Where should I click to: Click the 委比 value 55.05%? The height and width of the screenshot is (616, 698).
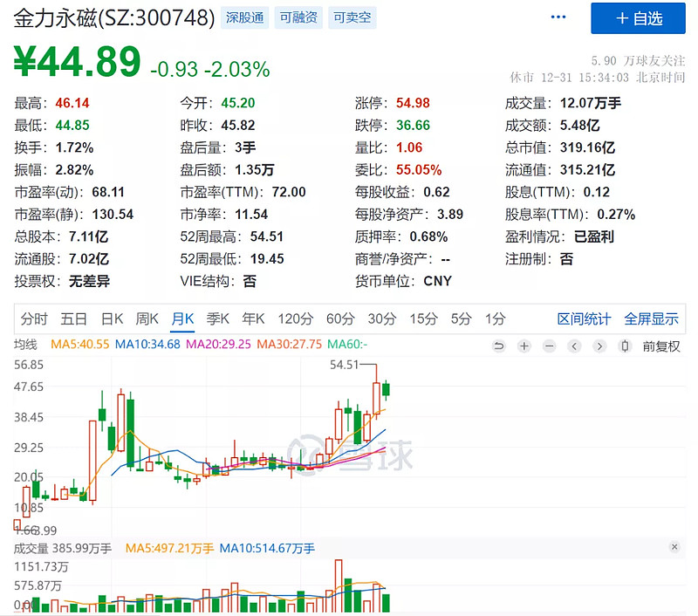[419, 170]
